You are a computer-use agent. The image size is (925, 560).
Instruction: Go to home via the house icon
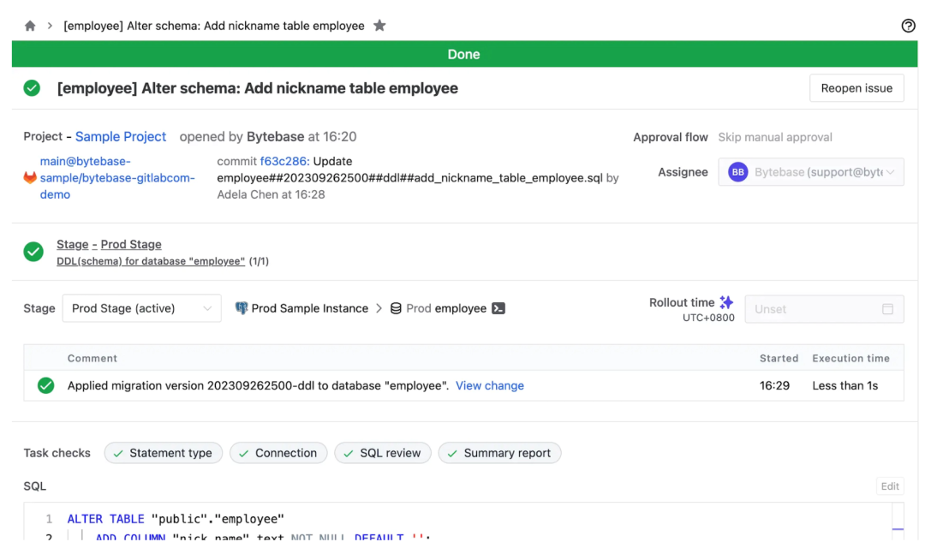tap(30, 26)
